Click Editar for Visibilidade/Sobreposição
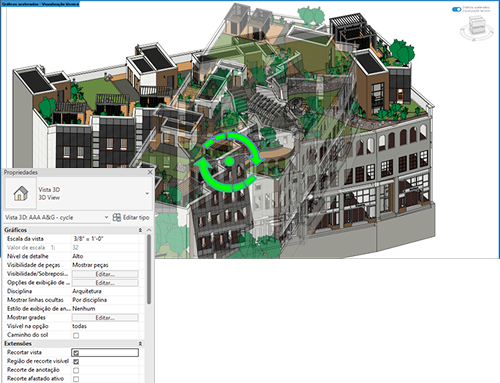 (x=105, y=274)
